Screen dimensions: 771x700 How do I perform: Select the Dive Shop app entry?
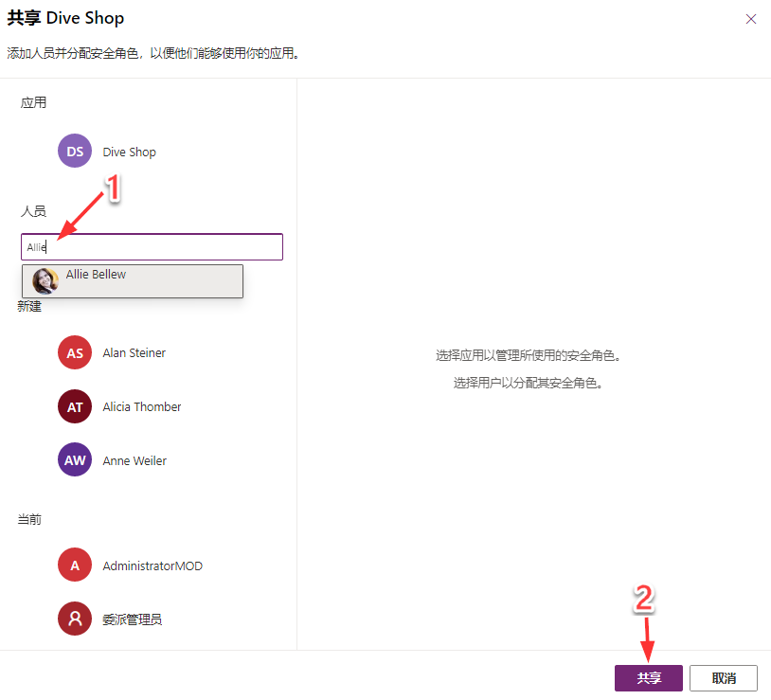point(128,151)
